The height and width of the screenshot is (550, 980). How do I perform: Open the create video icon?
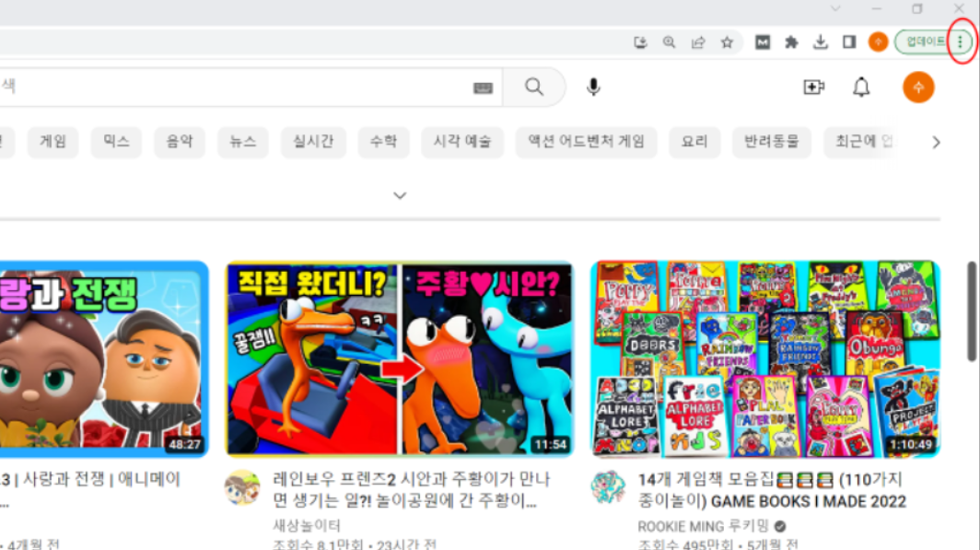point(814,87)
